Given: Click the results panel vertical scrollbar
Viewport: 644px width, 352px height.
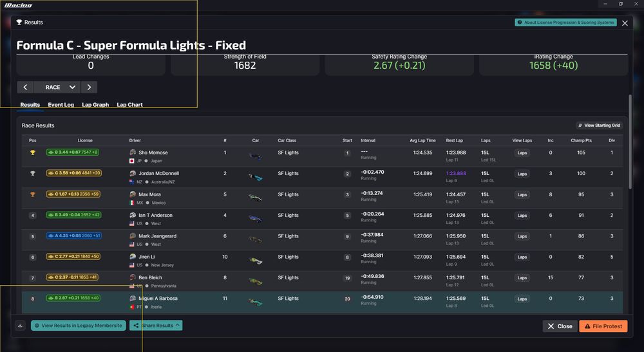Looking at the screenshot, I should pos(630,142).
